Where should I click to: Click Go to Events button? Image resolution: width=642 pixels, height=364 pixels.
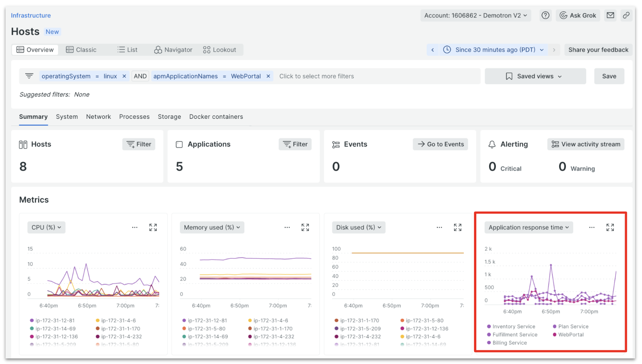[x=441, y=144]
